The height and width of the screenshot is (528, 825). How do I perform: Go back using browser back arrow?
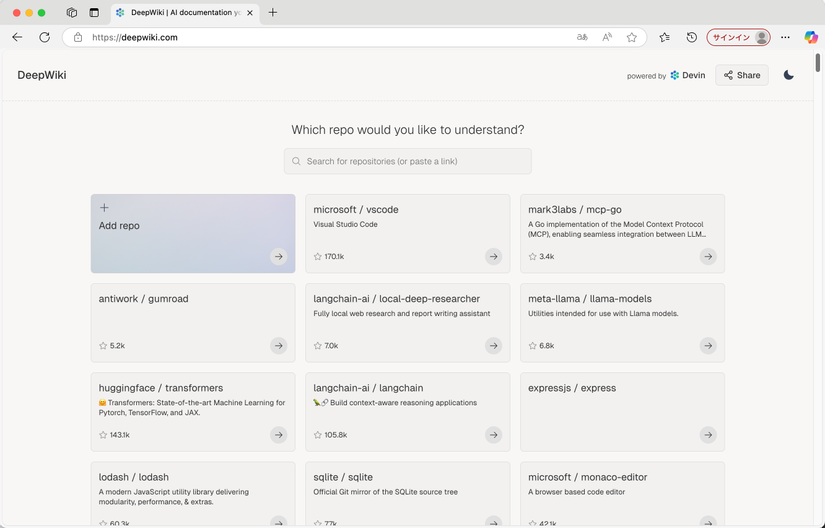click(x=17, y=37)
